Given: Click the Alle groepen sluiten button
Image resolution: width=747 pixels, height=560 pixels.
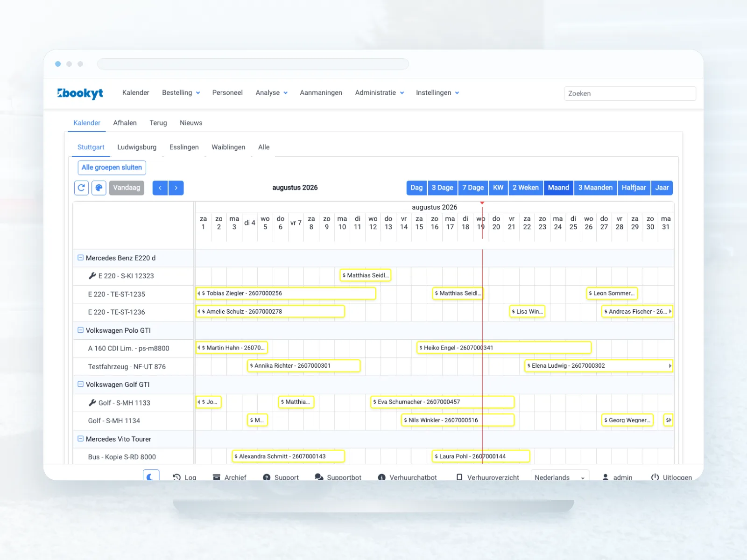Looking at the screenshot, I should tap(112, 168).
